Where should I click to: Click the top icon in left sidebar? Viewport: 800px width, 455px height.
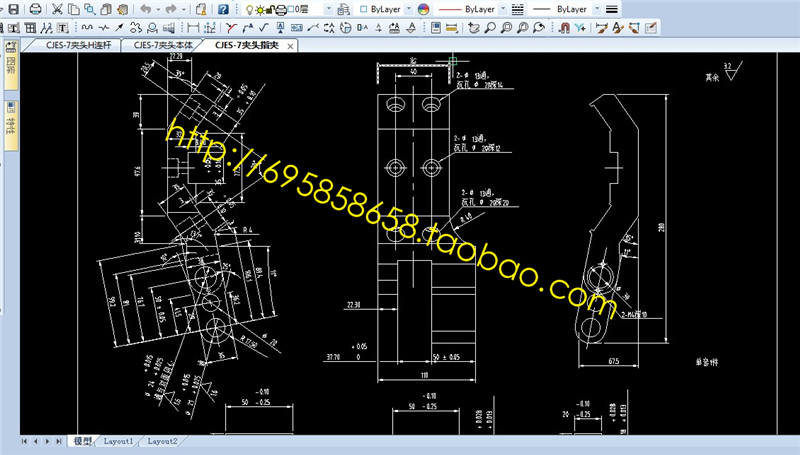(x=11, y=47)
